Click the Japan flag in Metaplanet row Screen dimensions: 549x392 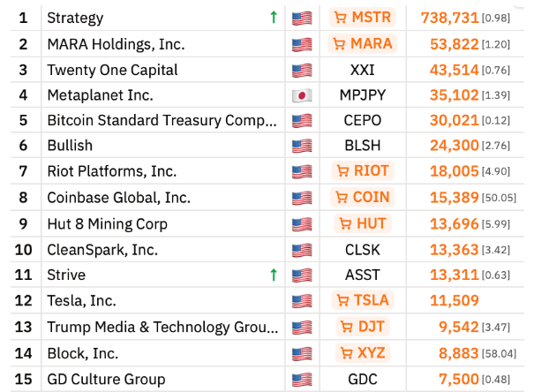pyautogui.click(x=302, y=95)
